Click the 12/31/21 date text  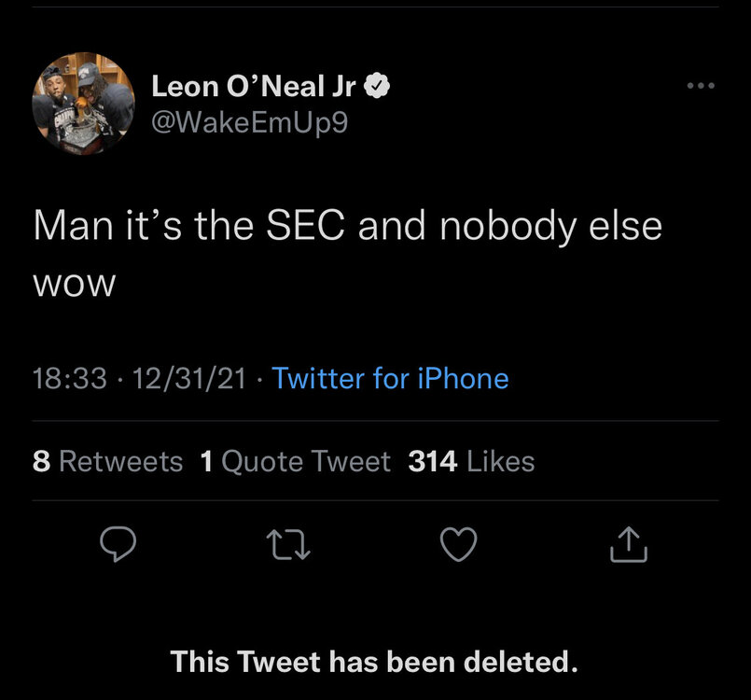point(189,378)
